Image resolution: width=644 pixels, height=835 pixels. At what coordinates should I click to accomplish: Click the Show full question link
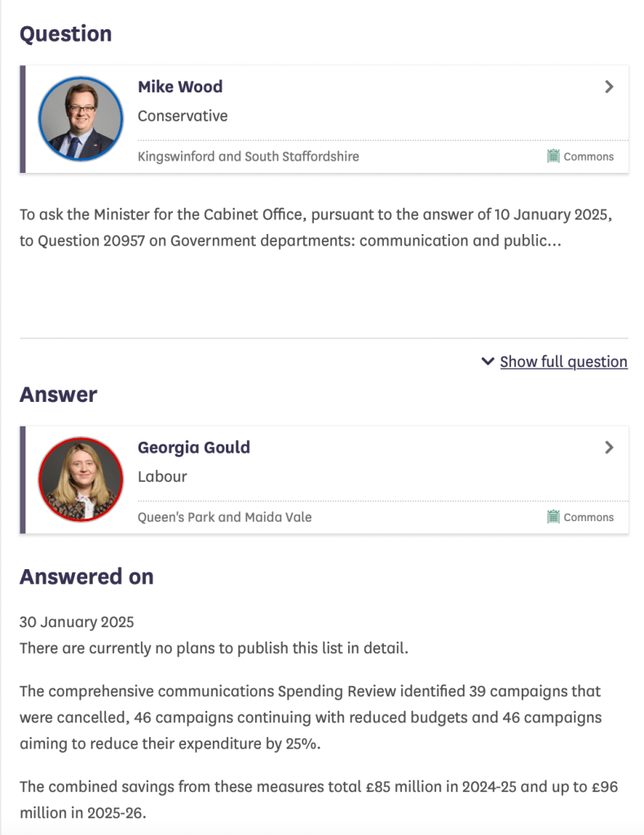563,361
